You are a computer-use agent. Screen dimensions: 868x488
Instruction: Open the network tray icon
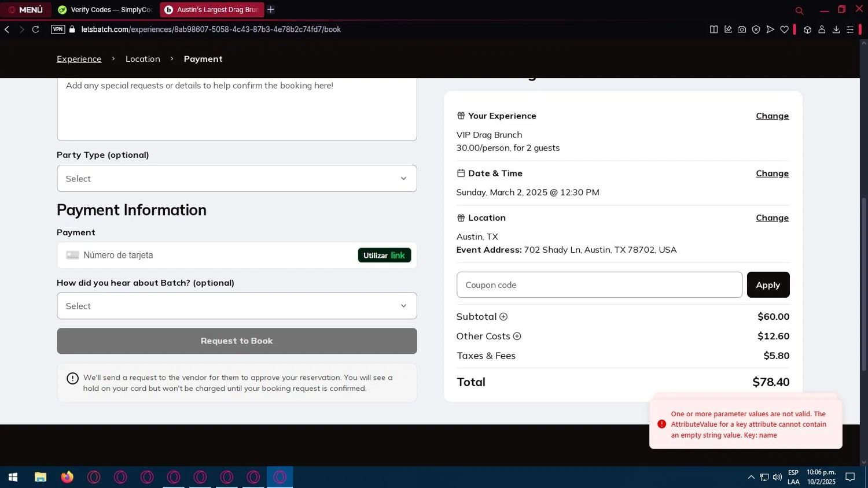[x=764, y=478]
